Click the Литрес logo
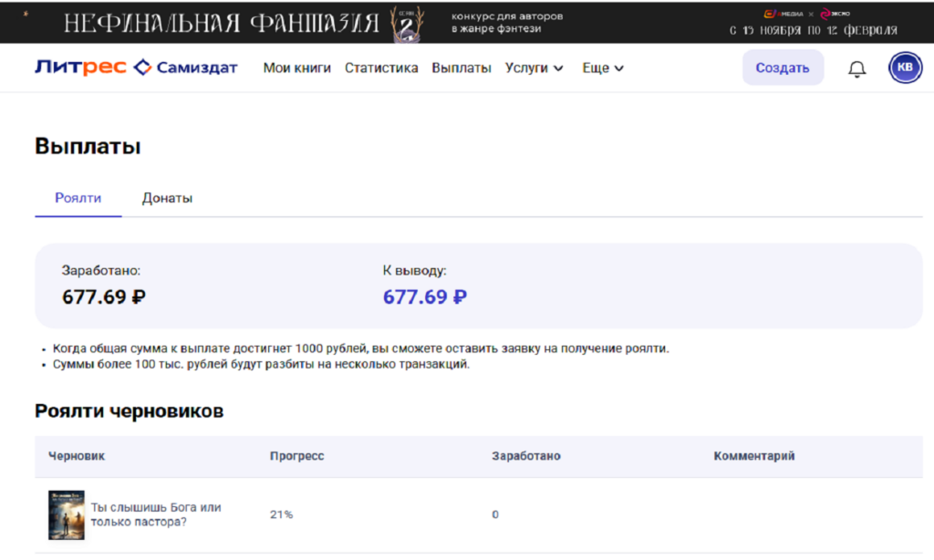 [x=80, y=67]
